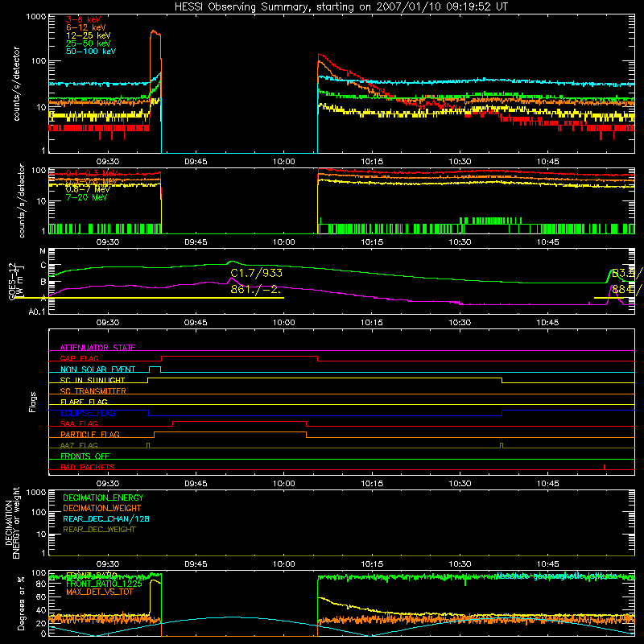
Task: Select the SAA_FLAG label
Action: tap(79, 424)
